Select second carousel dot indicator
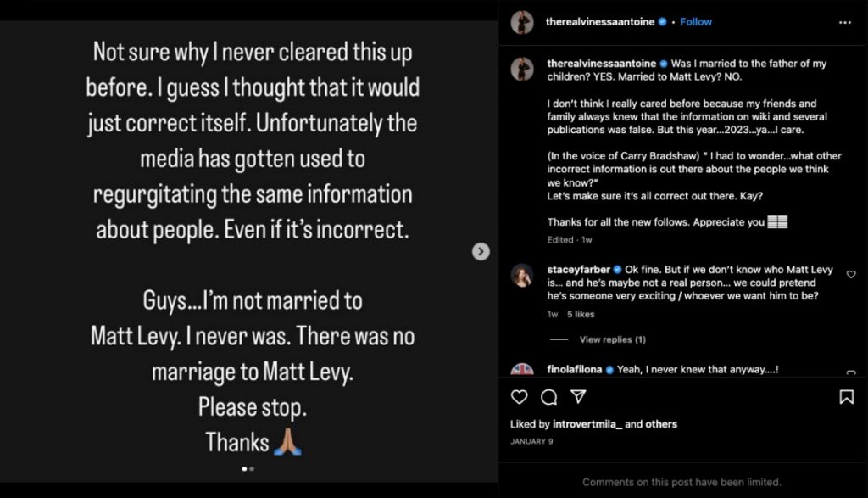Image resolution: width=868 pixels, height=498 pixels. (x=252, y=468)
